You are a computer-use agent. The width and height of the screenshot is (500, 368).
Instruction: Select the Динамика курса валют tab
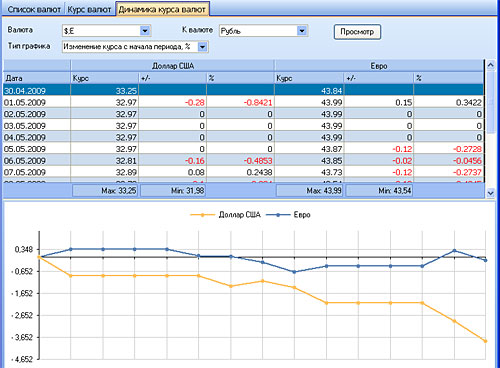click(162, 9)
